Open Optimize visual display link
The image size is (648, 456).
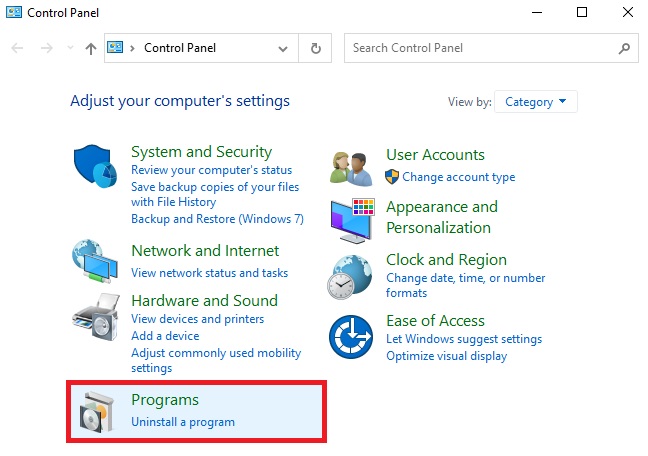coord(446,356)
